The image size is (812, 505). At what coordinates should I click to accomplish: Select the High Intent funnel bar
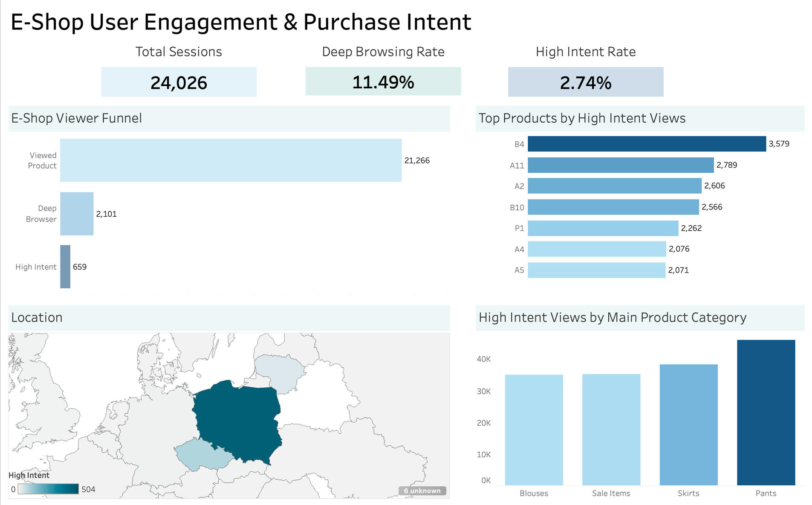65,267
